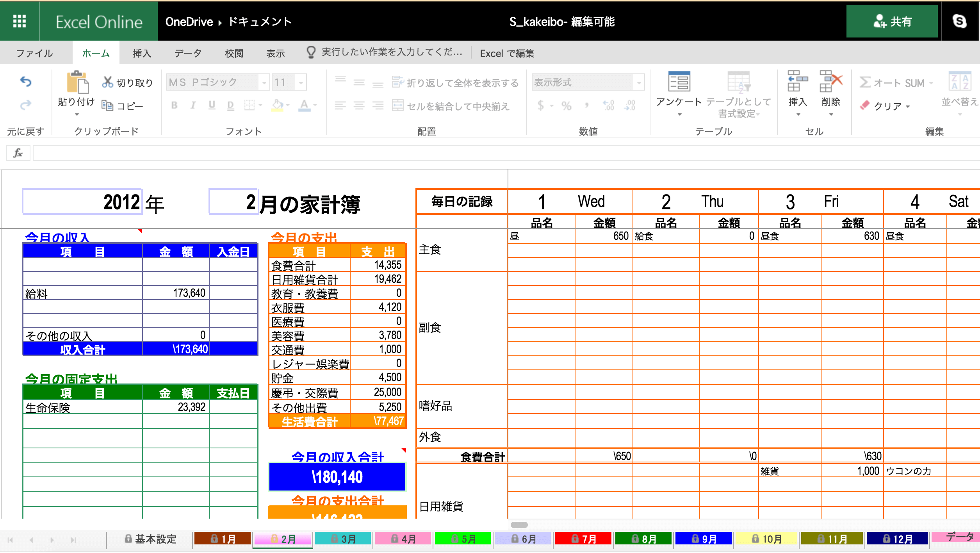
Task: Click top align icon
Action: point(340,79)
